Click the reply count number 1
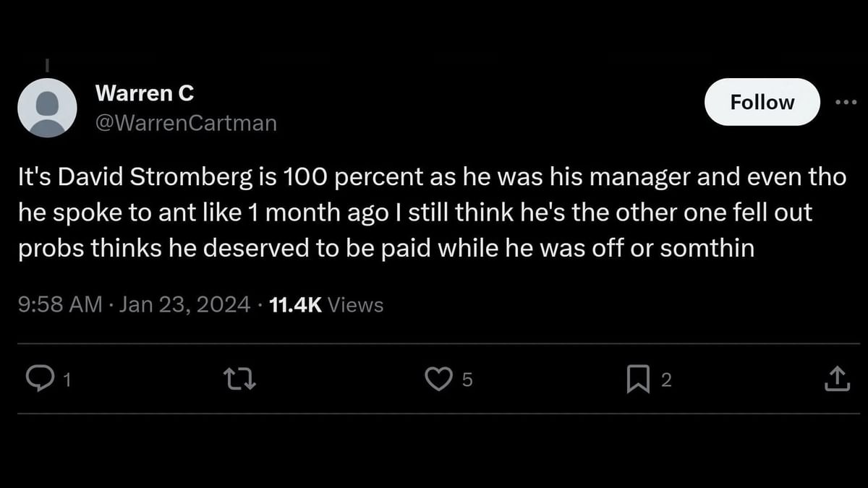Viewport: 868px width, 488px height. click(66, 380)
